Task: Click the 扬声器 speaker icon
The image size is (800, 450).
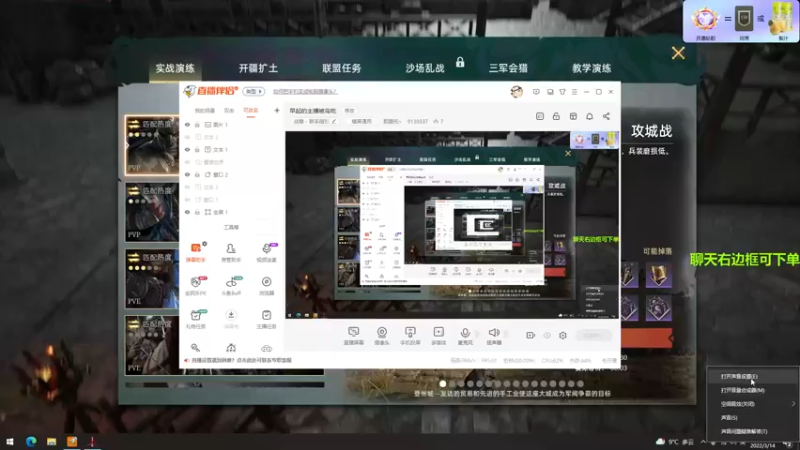Action: point(493,333)
